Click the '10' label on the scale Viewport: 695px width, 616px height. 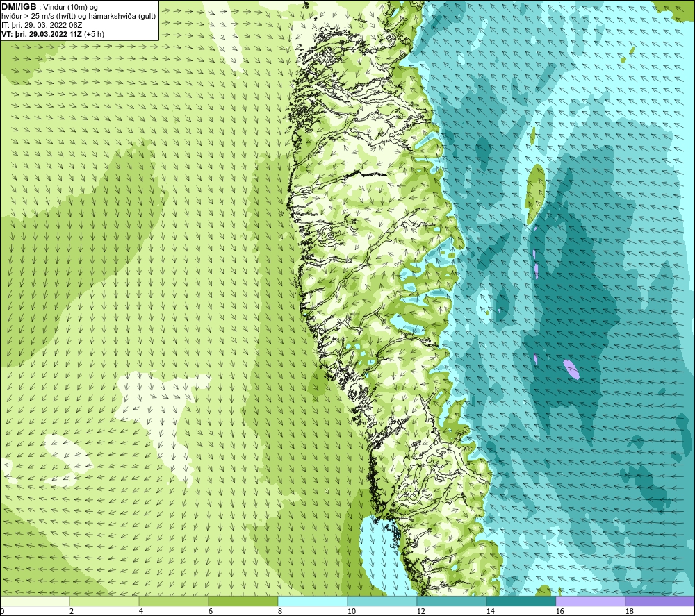pos(351,611)
